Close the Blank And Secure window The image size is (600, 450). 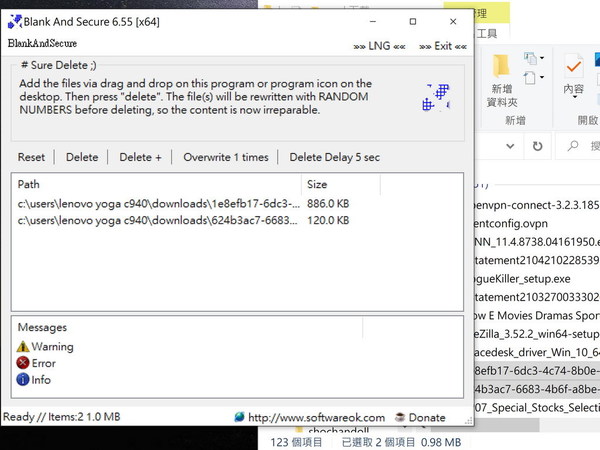coord(453,21)
